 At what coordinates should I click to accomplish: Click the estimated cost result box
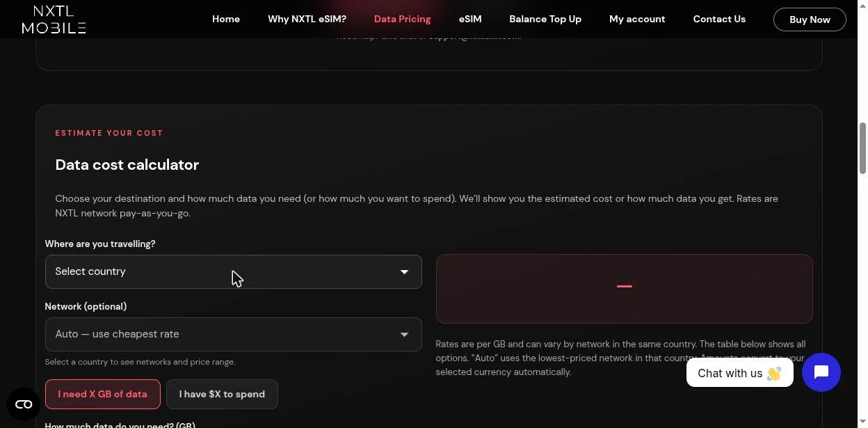point(624,289)
